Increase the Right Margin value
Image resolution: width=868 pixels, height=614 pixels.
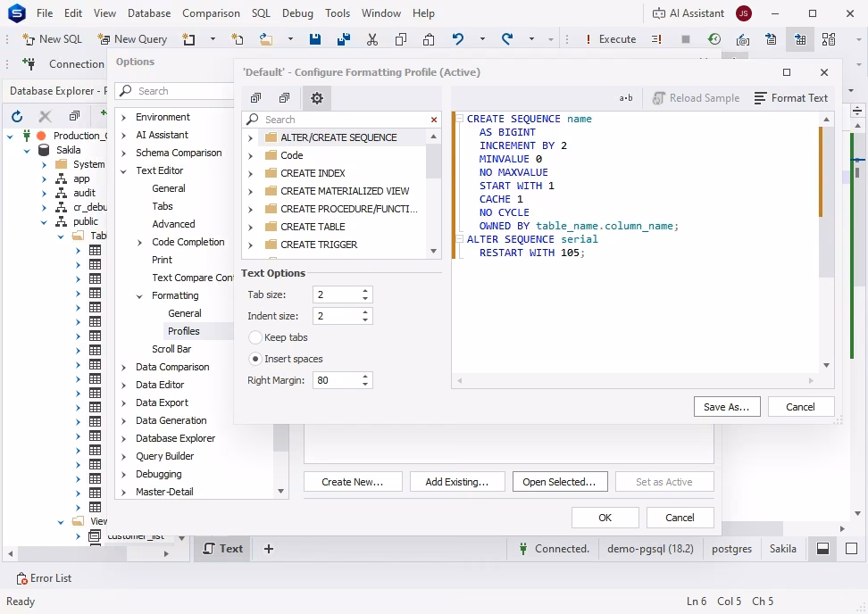[x=365, y=376]
